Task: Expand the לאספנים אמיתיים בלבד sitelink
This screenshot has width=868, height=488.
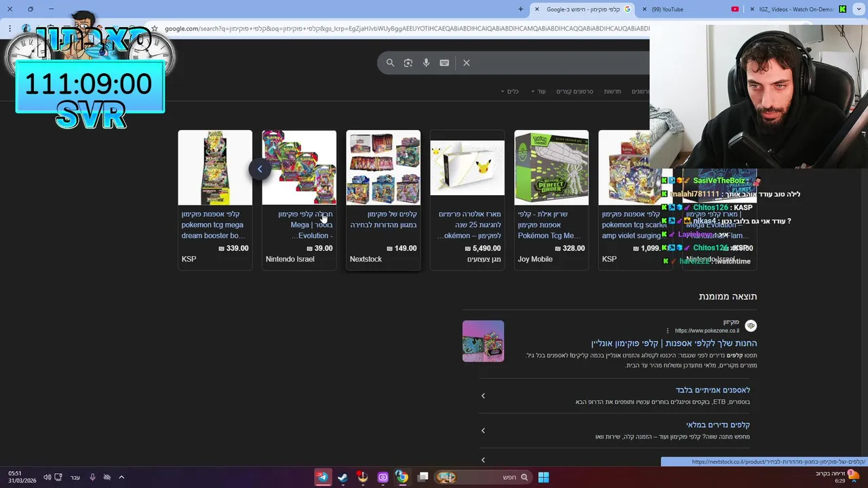Action: pyautogui.click(x=483, y=396)
